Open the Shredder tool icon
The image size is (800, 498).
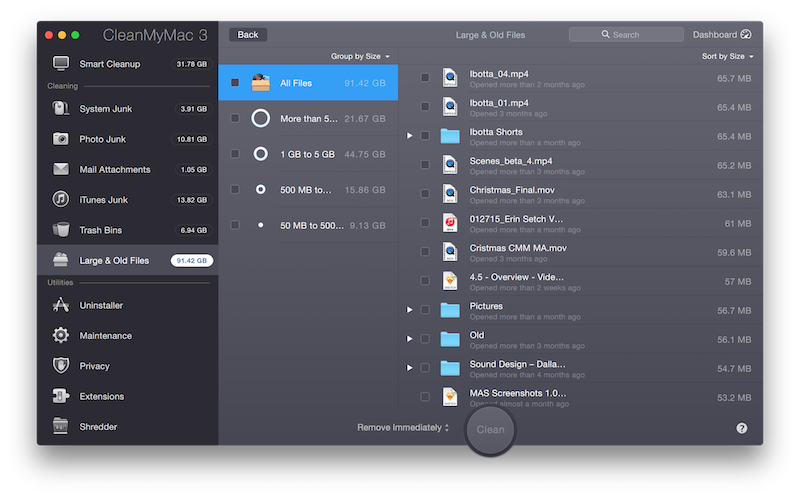pos(61,427)
